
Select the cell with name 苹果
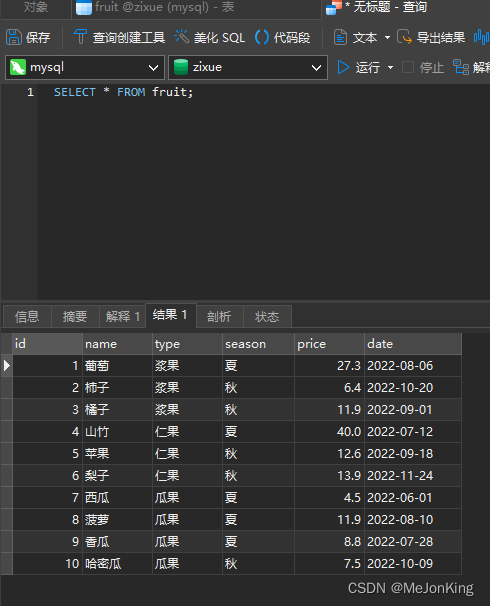click(117, 454)
